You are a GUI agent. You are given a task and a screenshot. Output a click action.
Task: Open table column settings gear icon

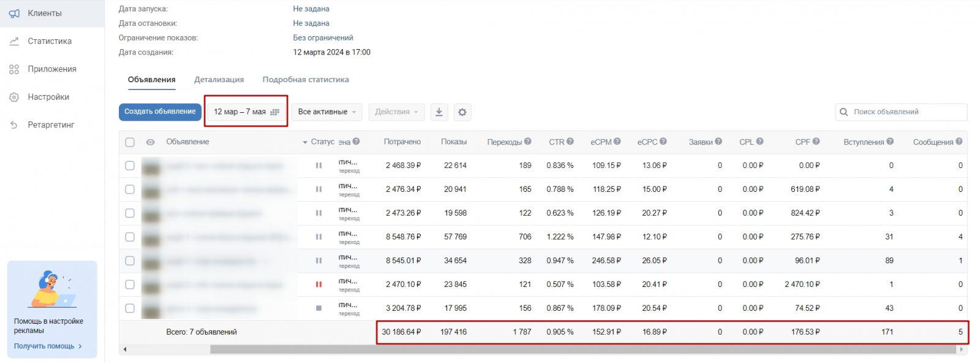pos(462,112)
